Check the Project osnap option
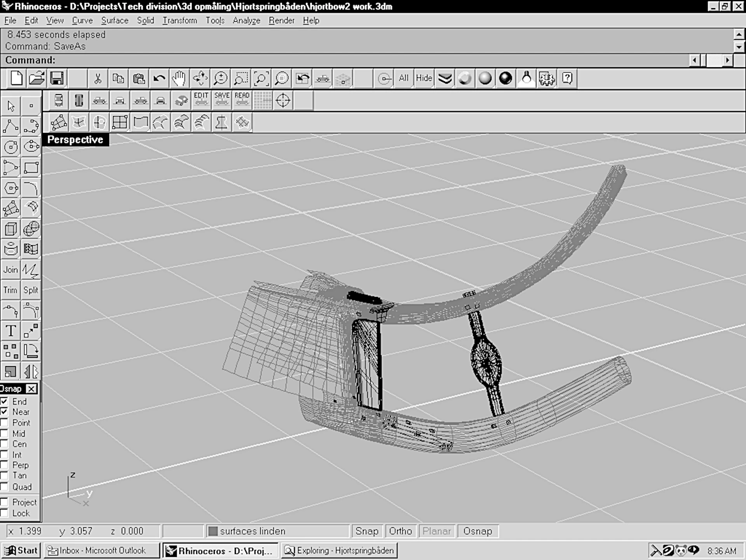 click(4, 502)
